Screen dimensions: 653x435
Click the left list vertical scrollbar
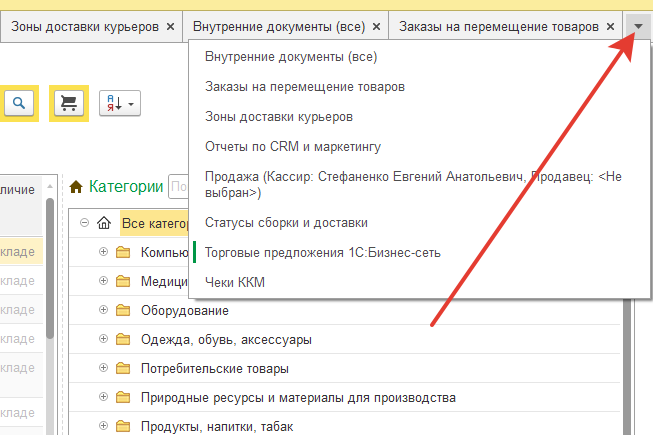[x=49, y=300]
